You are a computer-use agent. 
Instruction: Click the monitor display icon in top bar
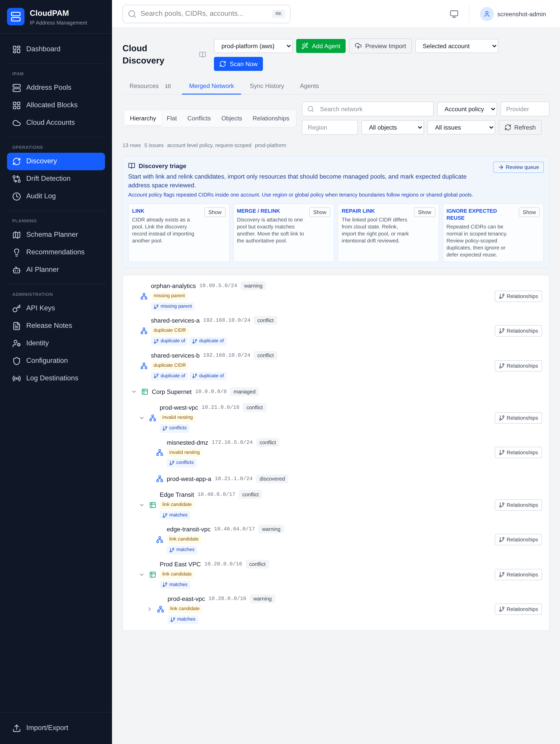point(454,14)
